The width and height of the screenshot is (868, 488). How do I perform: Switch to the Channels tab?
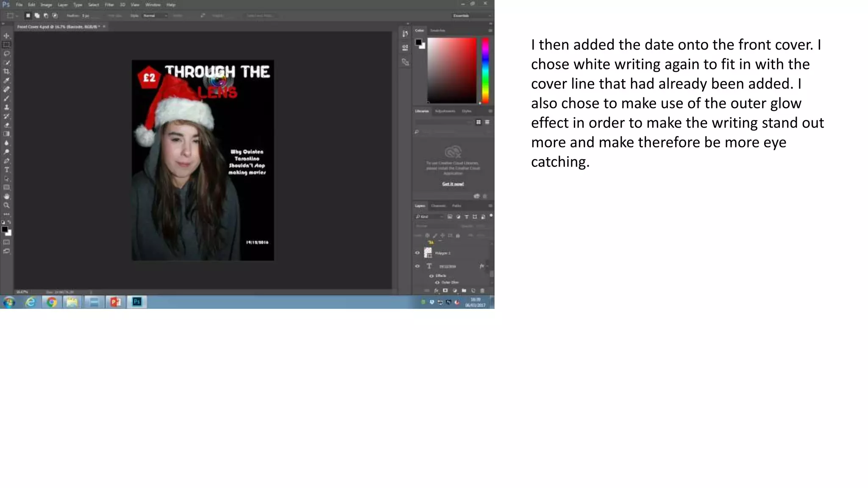point(438,206)
